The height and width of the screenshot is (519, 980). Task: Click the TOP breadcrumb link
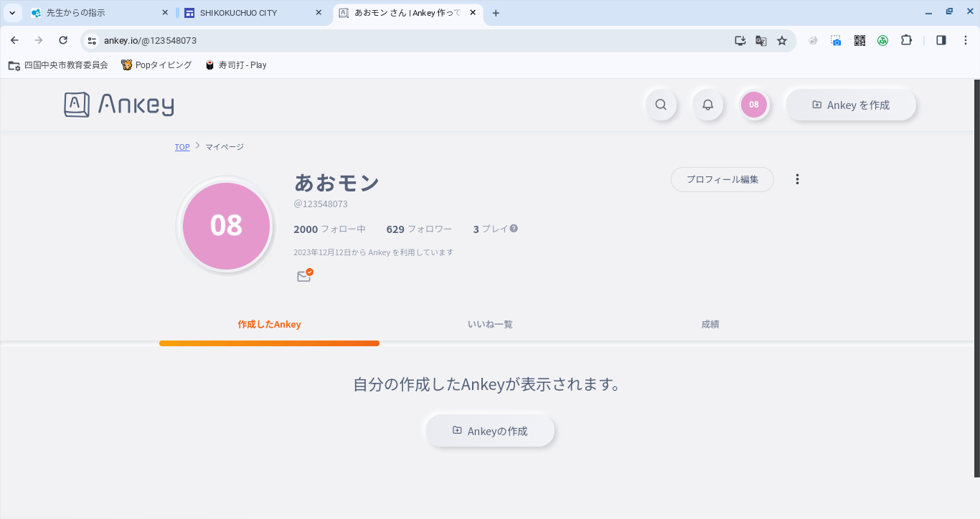[182, 147]
